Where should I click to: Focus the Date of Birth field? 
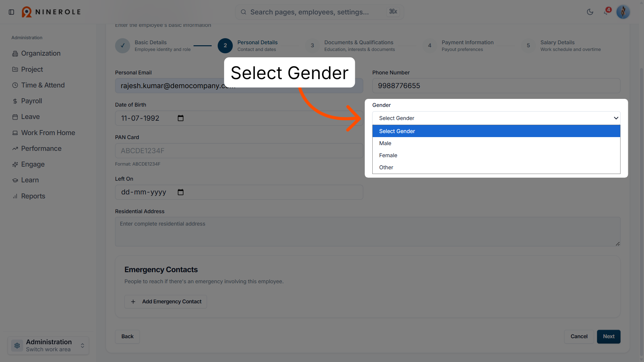239,118
